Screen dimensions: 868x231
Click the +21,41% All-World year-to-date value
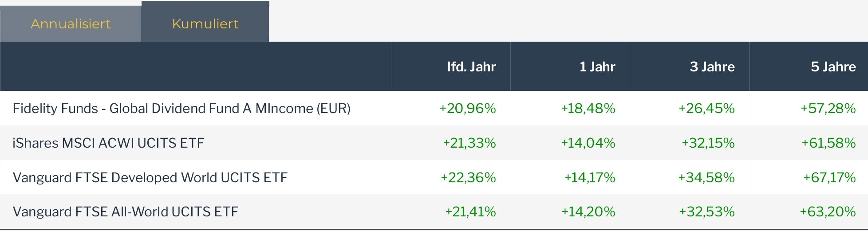(x=470, y=211)
